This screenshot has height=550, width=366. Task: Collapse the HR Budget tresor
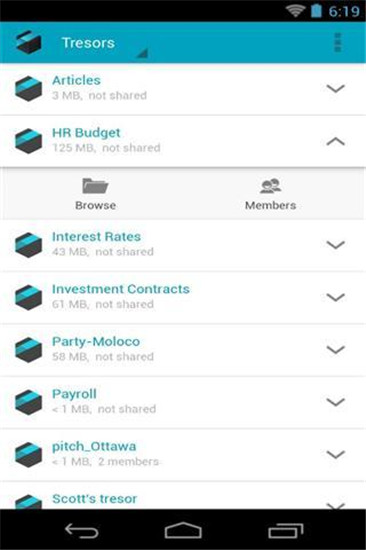[x=335, y=141]
